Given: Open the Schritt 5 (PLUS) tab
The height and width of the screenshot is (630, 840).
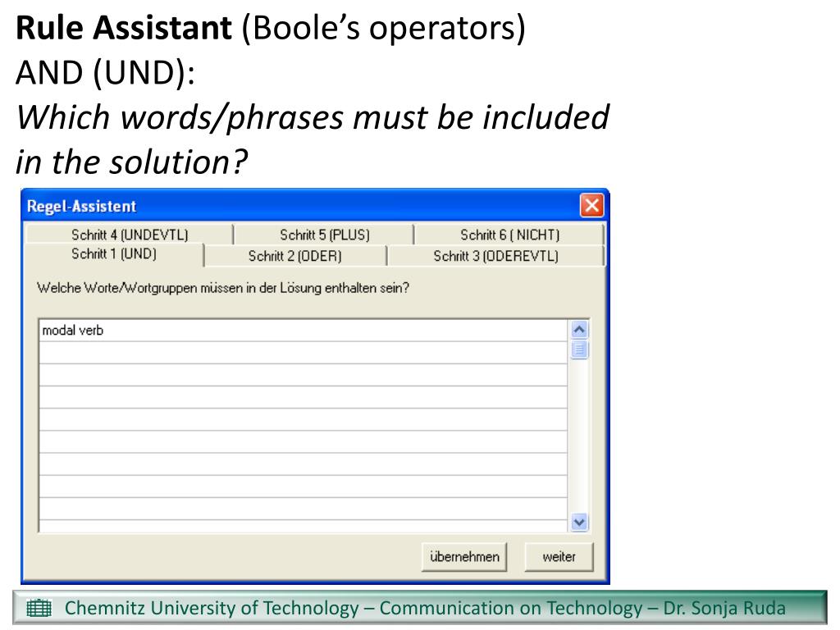Looking at the screenshot, I should click(325, 235).
